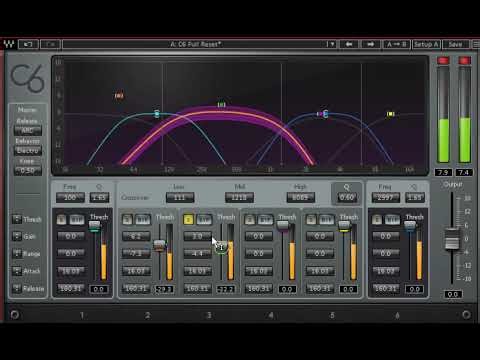Copy setup A to B
Viewport: 480px width, 360px height.
(396, 44)
